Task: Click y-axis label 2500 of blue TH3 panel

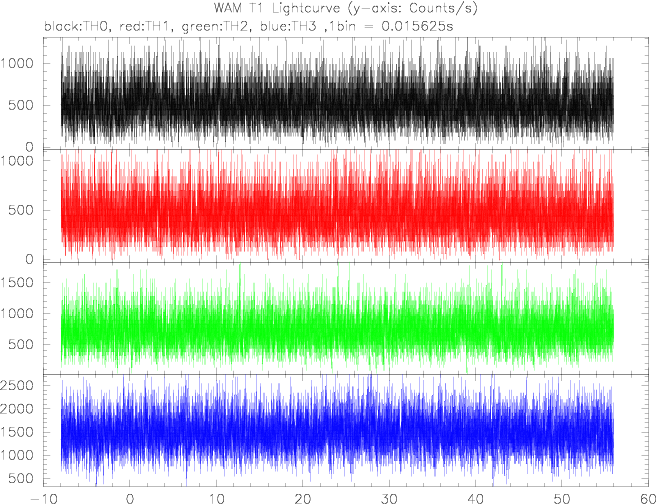Action: coord(17,385)
